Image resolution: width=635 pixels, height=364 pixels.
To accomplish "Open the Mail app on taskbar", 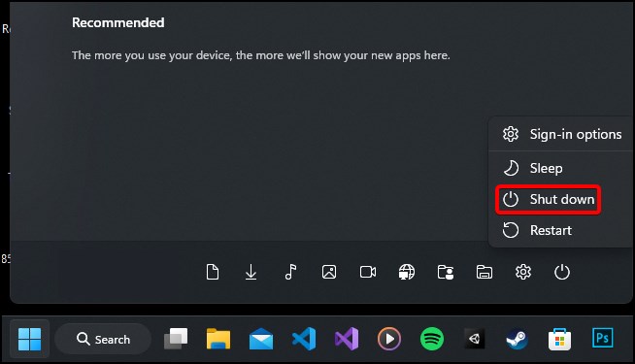I will [x=261, y=339].
